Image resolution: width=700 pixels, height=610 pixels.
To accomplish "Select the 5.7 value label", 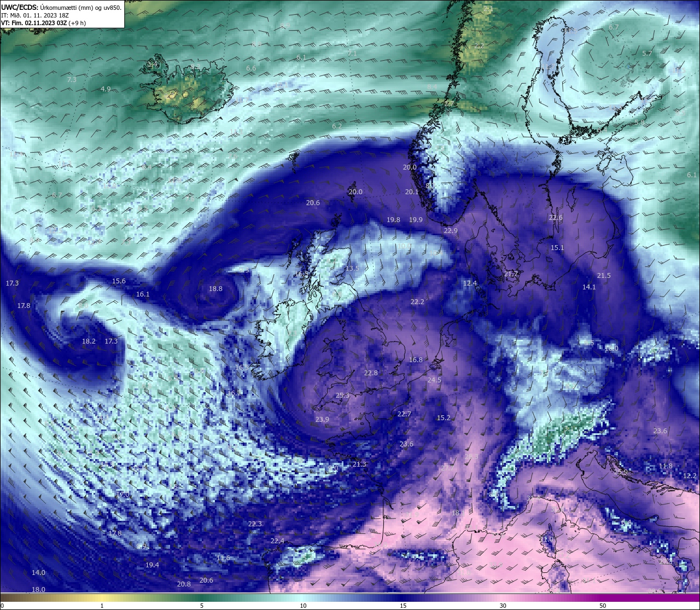I will click(x=647, y=53).
